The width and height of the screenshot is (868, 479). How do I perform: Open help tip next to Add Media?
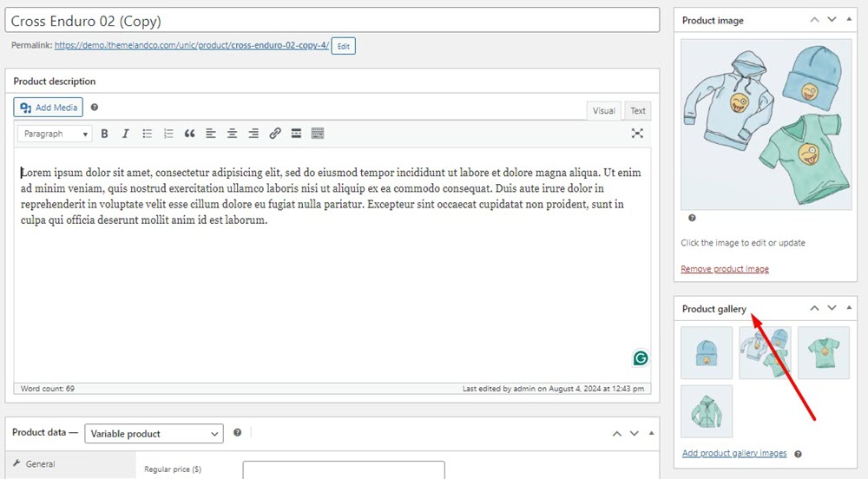[95, 108]
